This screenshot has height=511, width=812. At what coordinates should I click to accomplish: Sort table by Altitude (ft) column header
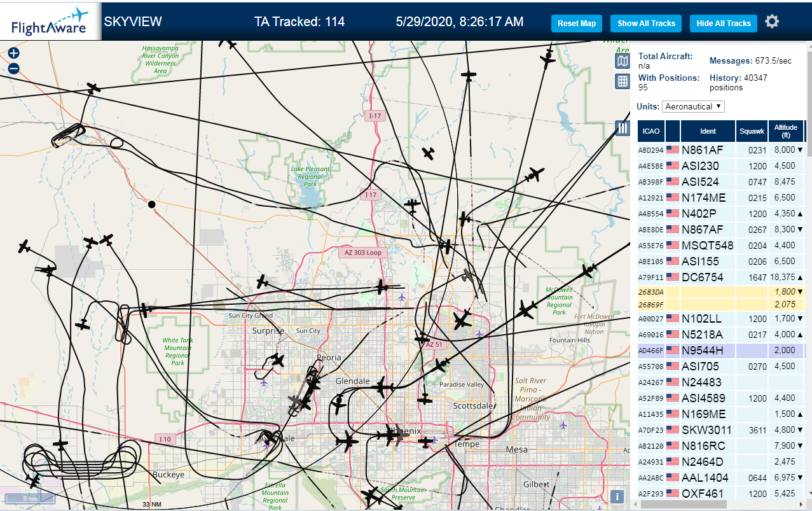click(x=786, y=131)
